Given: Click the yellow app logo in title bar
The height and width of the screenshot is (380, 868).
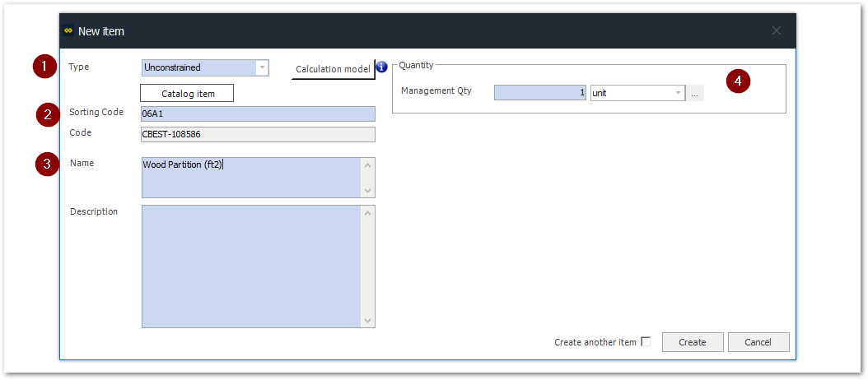Looking at the screenshot, I should [68, 31].
